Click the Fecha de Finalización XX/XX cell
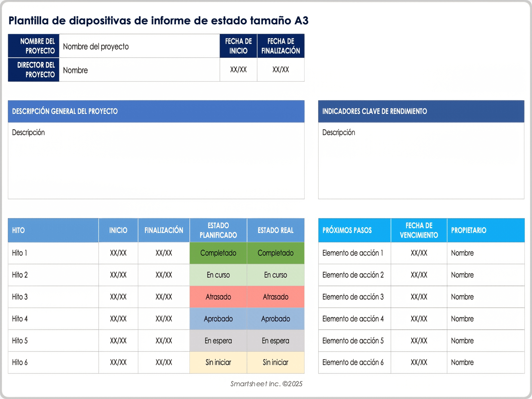Viewport: 532px width, 399px height. tap(280, 70)
